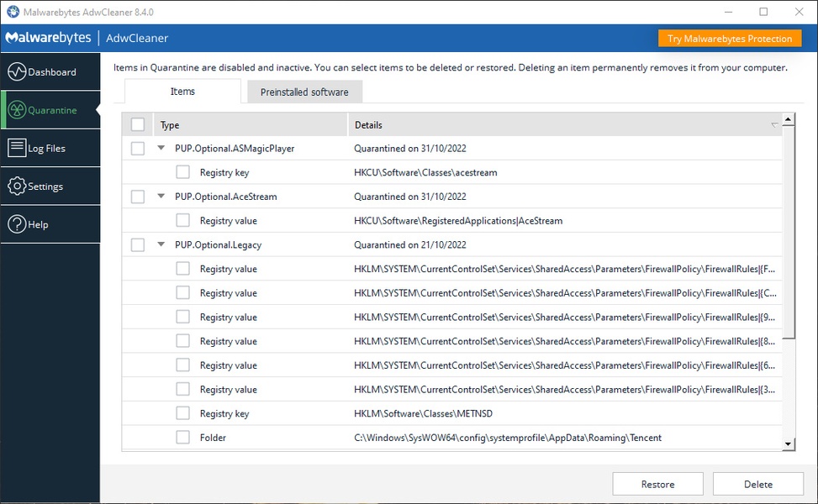Click the Help question mark icon
The image size is (818, 504).
(x=17, y=224)
